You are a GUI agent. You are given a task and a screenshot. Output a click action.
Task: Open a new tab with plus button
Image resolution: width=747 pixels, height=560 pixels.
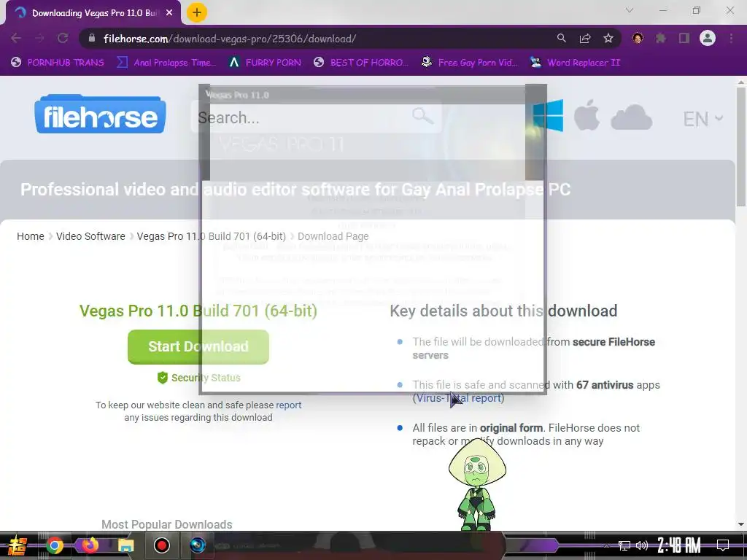pyautogui.click(x=197, y=12)
